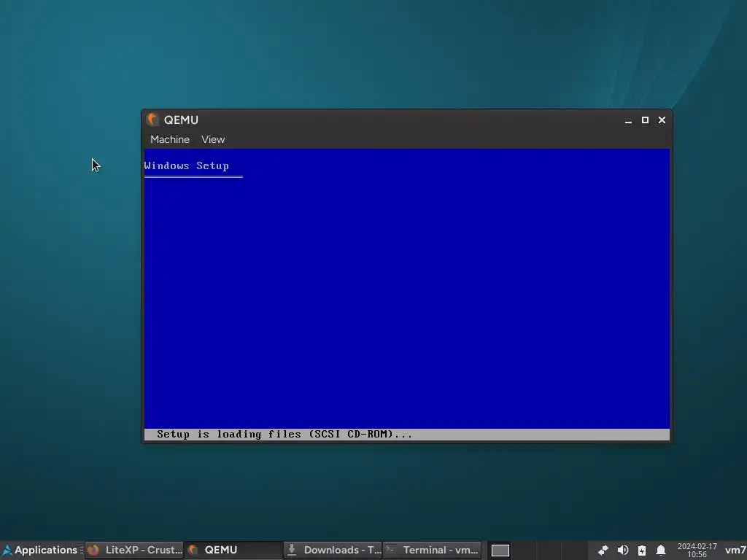The width and height of the screenshot is (747, 560).
Task: Select the QEMU taskbar button
Action: coord(233,550)
